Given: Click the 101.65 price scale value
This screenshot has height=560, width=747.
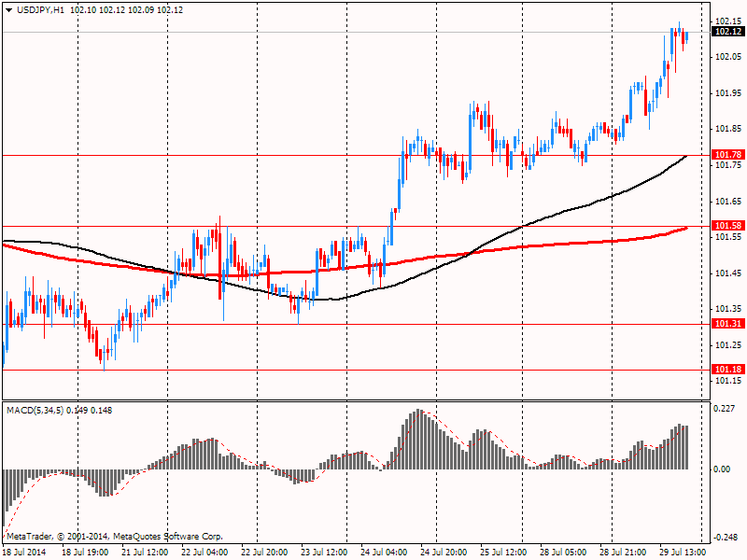Looking at the screenshot, I should click(728, 202).
